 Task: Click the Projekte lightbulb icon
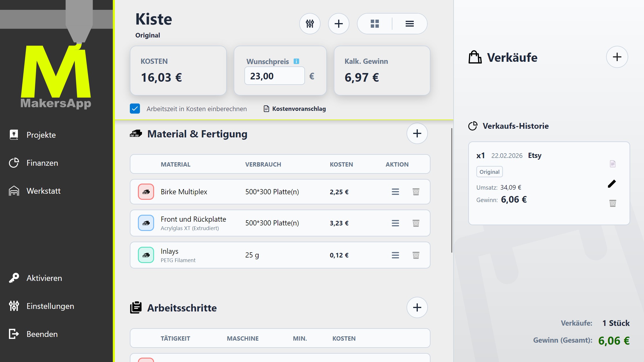(x=14, y=135)
